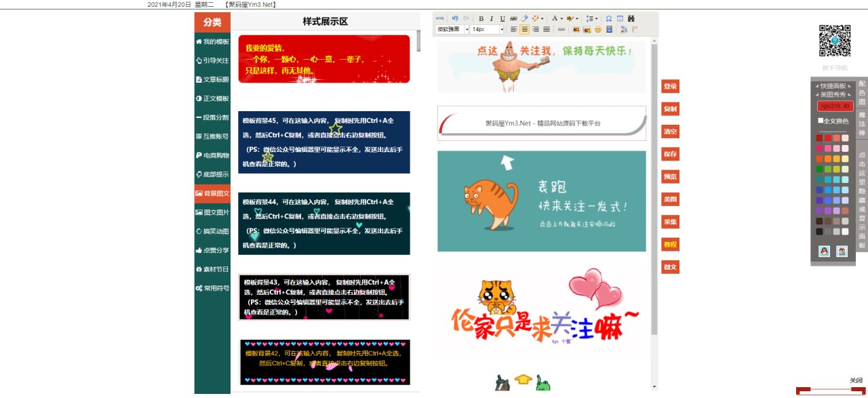Image resolution: width=868 pixels, height=398 pixels.
Task: Click the undo arrow icon
Action: click(455, 19)
